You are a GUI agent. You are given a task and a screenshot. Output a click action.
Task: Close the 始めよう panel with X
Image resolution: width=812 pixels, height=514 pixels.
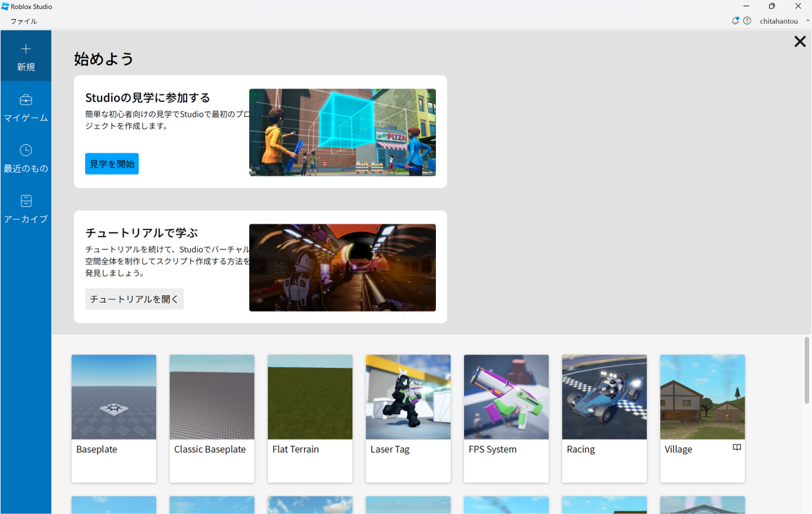coord(799,42)
